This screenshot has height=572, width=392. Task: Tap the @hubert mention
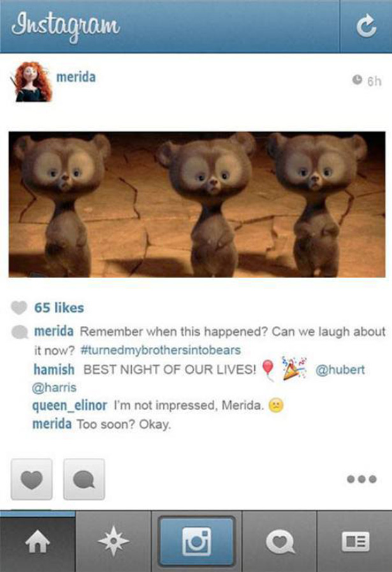(340, 370)
